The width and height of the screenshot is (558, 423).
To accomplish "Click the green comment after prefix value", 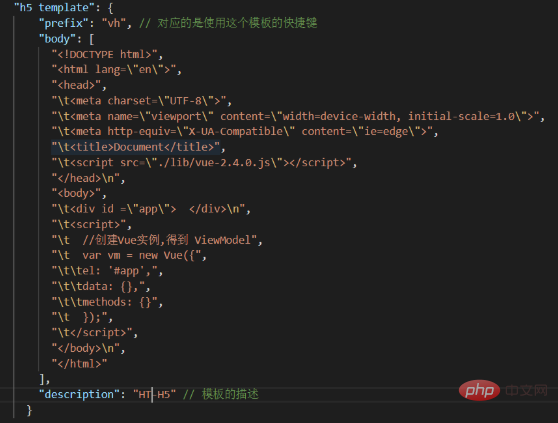I will coord(228,23).
